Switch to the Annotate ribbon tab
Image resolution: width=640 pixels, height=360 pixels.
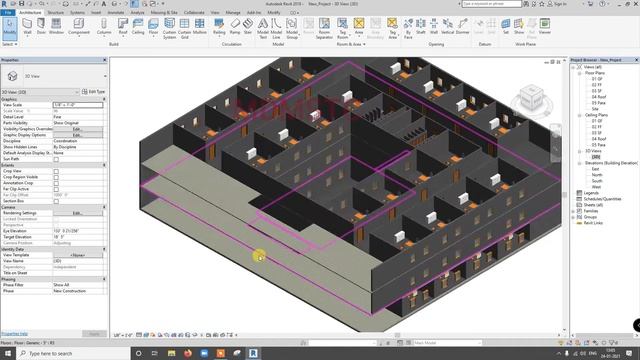116,13
